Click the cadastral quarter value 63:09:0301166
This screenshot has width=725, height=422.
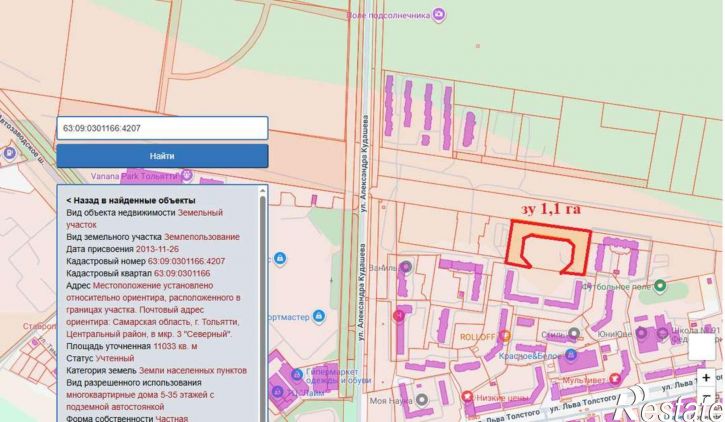[182, 273]
